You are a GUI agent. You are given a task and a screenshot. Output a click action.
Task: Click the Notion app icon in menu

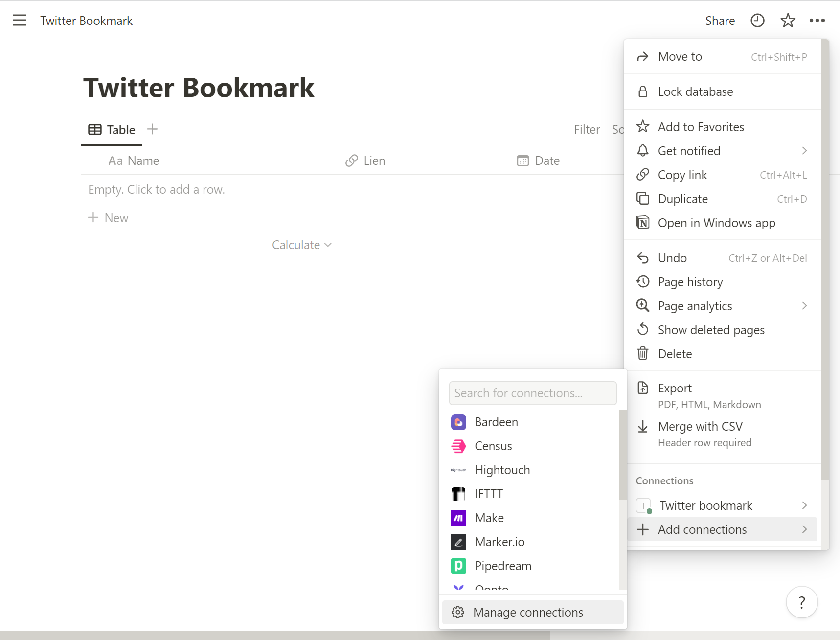[643, 222]
